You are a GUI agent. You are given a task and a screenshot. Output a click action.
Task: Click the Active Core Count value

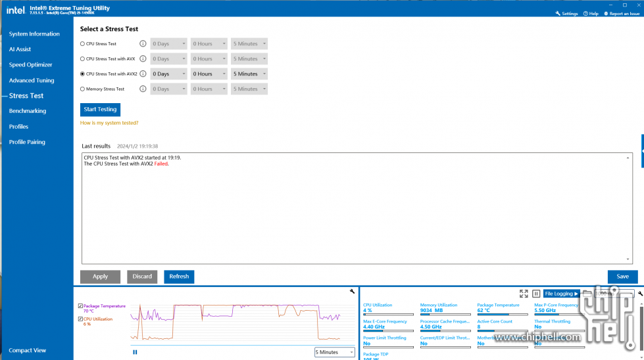coord(479,326)
